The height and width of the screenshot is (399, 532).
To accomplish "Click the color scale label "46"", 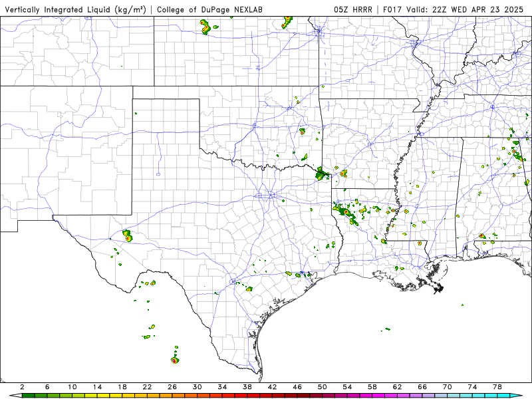I will pos(297,387).
